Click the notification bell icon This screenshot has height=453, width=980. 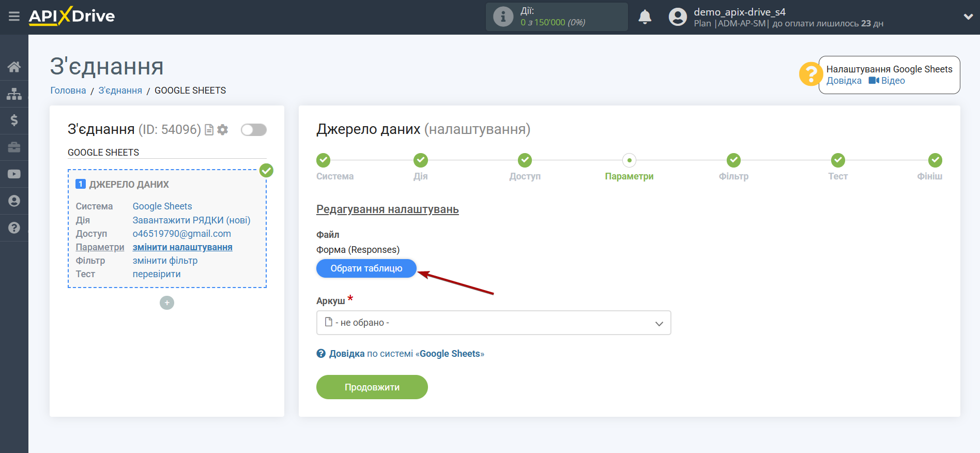coord(645,17)
